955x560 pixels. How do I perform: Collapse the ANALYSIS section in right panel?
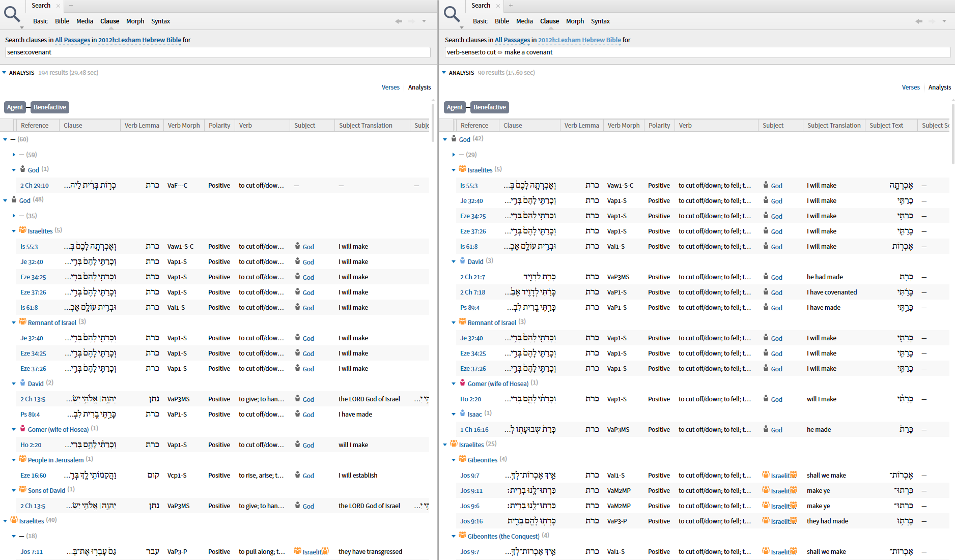click(x=444, y=73)
